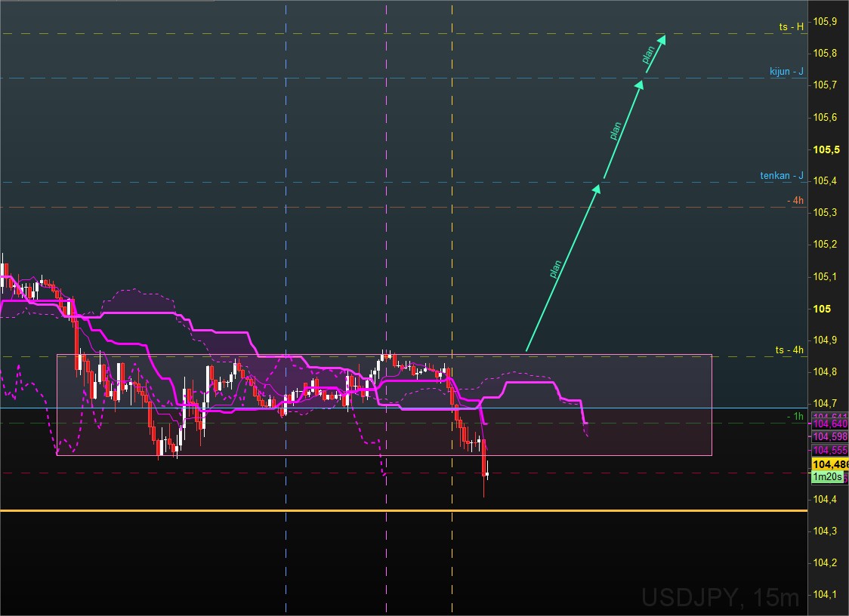
Task: Select the magenta 104,598 price tag
Action: [x=830, y=437]
